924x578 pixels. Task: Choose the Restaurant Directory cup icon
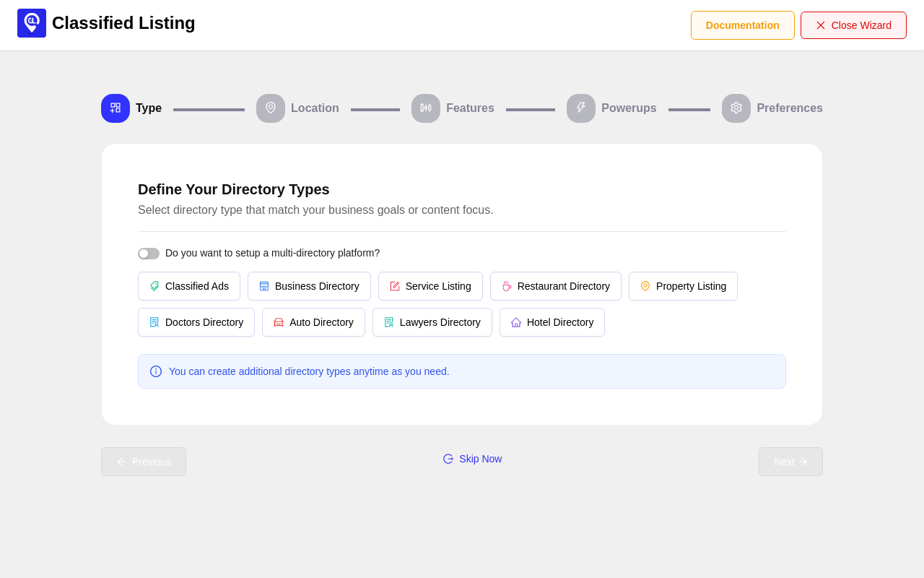pos(507,286)
